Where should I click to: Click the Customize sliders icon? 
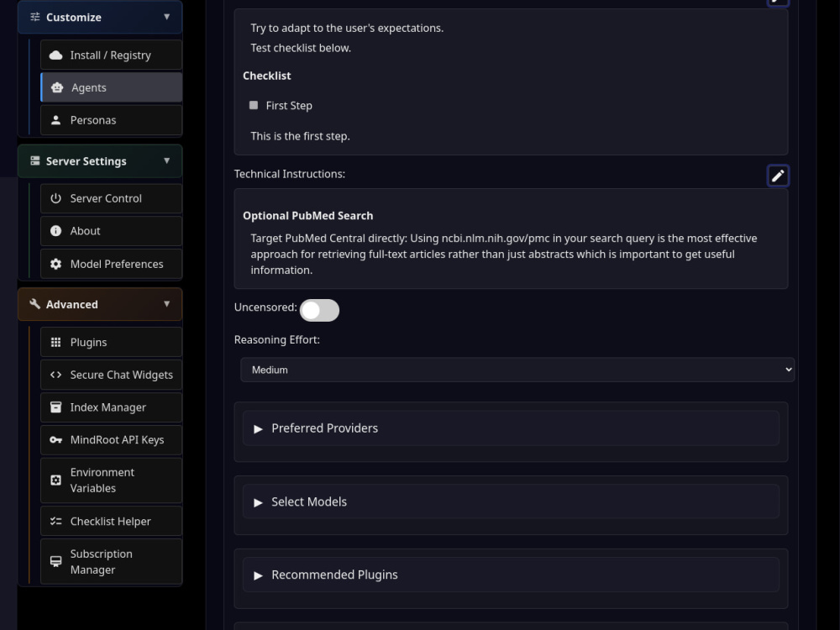34,17
